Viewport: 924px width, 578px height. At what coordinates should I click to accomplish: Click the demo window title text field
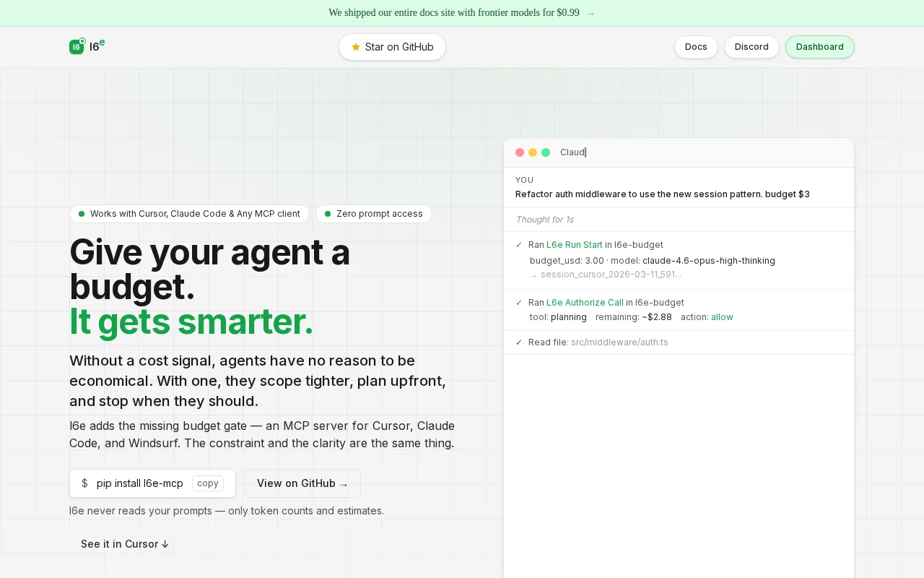click(573, 152)
